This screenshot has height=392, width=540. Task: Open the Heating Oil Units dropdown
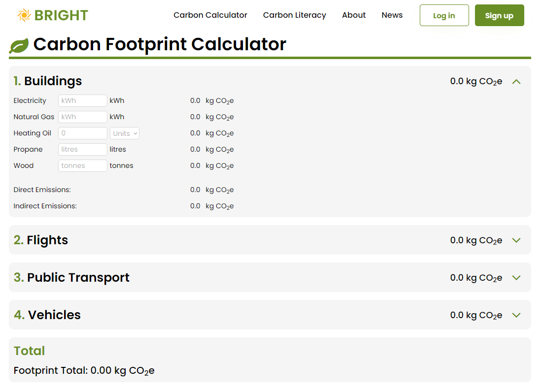pos(124,133)
